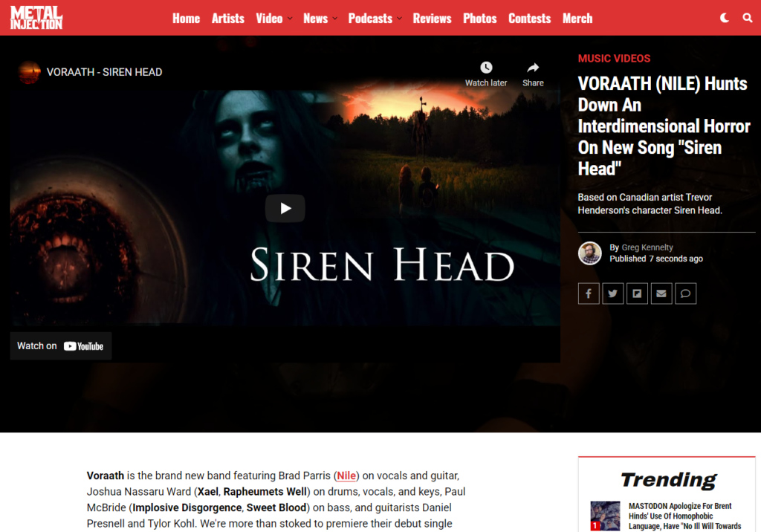Screen dimensions: 761x532
Task: Open the Podcasts menu item
Action: click(370, 19)
